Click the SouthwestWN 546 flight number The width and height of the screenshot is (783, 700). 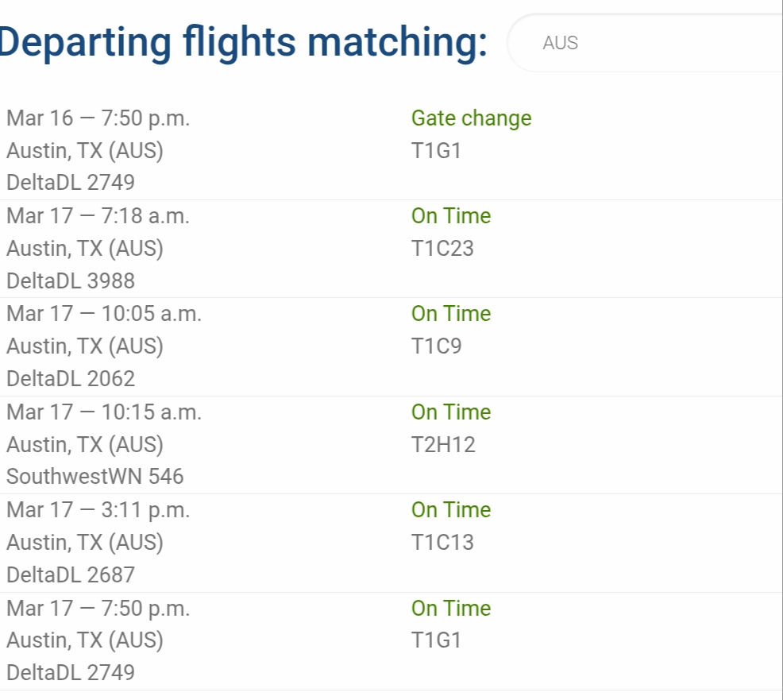tap(95, 477)
